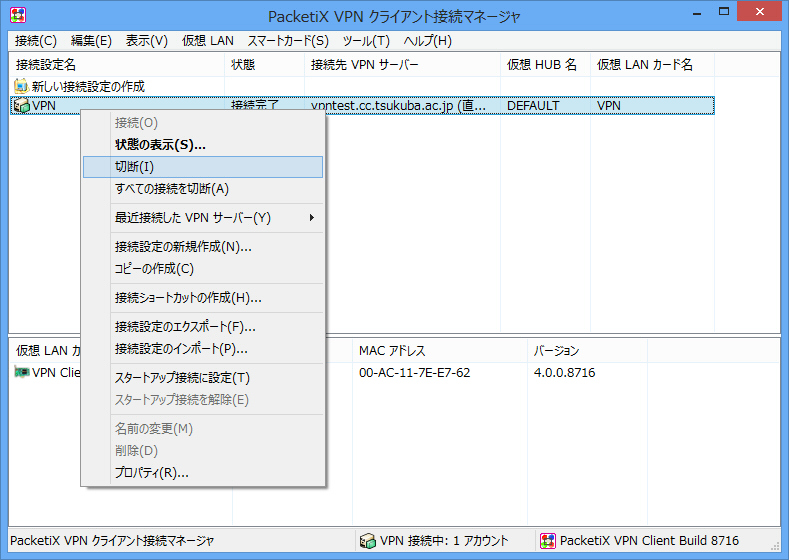This screenshot has height=560, width=789.
Task: Click the PacketiX app icon in title bar
Action: [18, 16]
